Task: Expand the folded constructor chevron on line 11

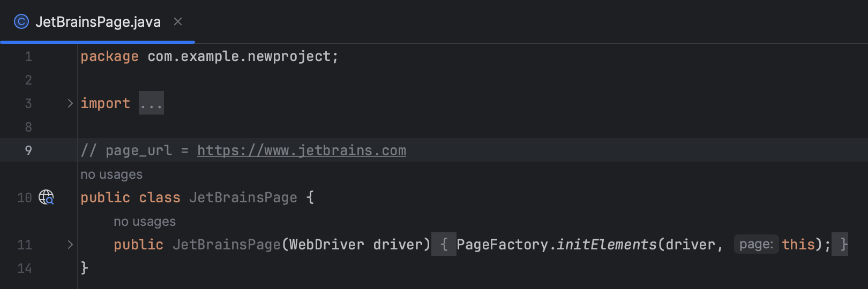Action: tap(70, 245)
